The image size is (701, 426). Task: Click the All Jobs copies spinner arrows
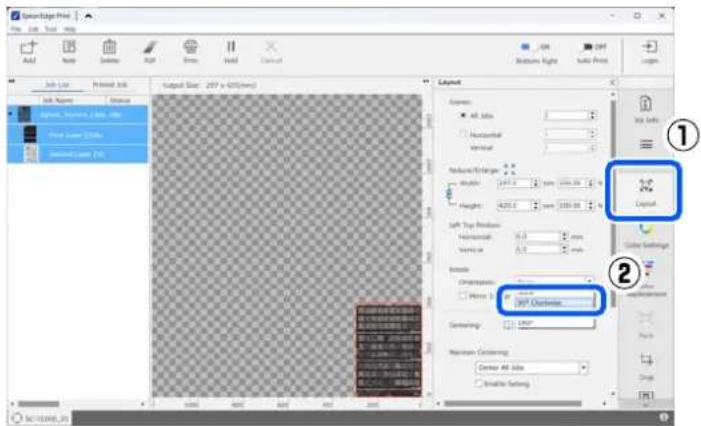coord(592,115)
